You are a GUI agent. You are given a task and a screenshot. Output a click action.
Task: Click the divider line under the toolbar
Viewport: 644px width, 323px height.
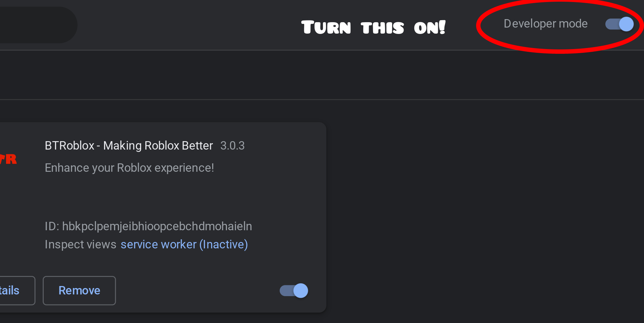[322, 50]
